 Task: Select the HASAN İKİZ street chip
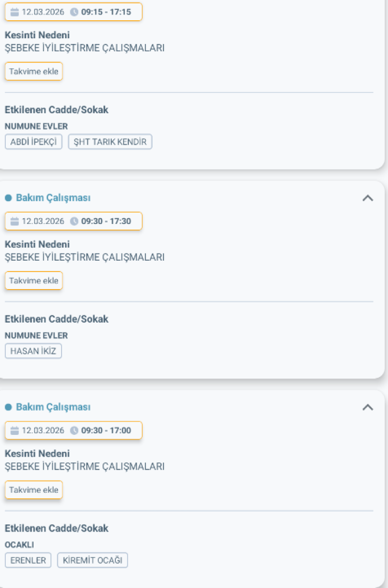pos(33,351)
